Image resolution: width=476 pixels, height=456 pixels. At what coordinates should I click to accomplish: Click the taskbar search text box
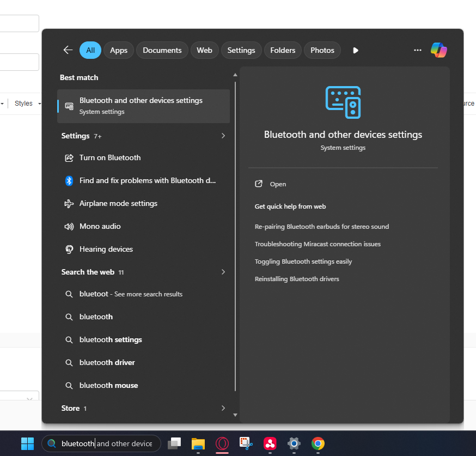coord(101,443)
